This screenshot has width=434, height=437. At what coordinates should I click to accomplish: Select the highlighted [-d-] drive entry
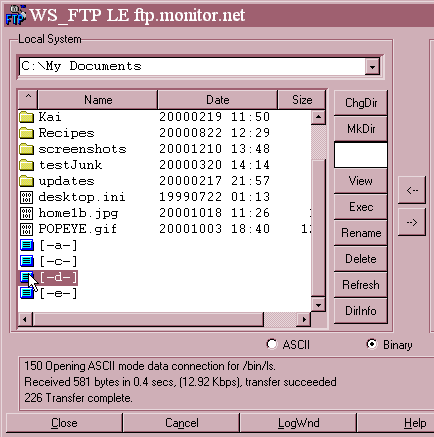(x=58, y=277)
